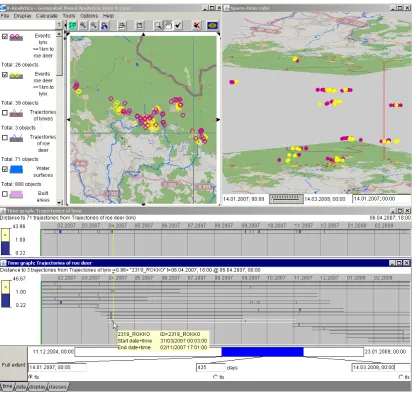Open the Tools menu
The width and height of the screenshot is (413, 395).
tap(69, 16)
